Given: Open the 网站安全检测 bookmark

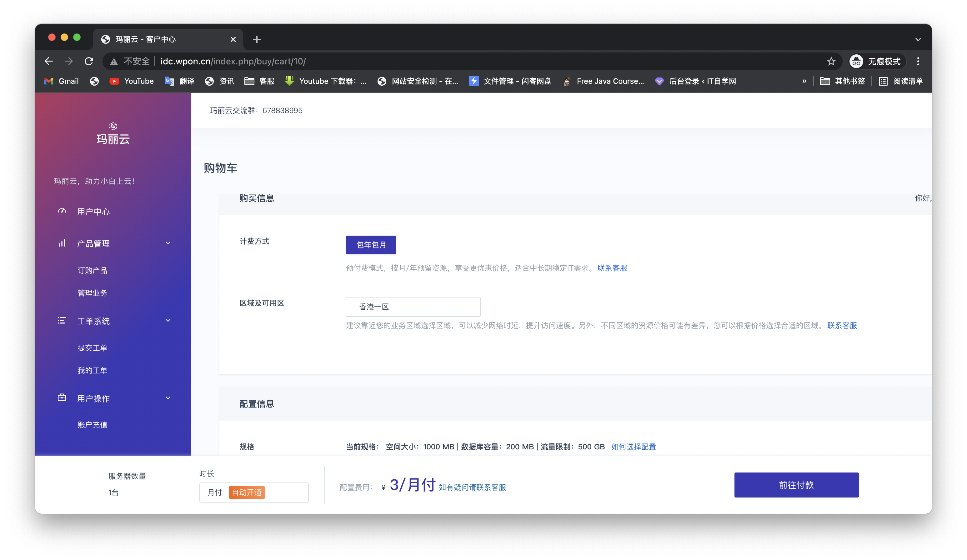Looking at the screenshot, I should click(418, 81).
